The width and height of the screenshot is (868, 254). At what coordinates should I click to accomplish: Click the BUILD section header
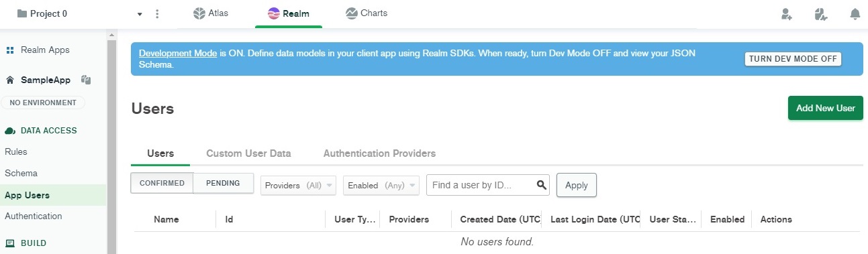click(x=34, y=243)
